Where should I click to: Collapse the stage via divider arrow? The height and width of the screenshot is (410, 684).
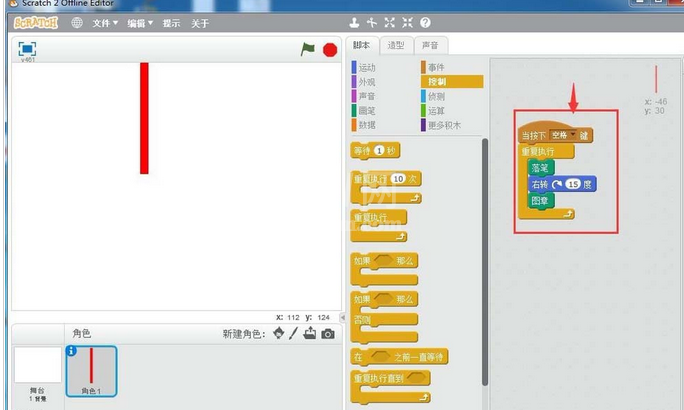point(343,318)
